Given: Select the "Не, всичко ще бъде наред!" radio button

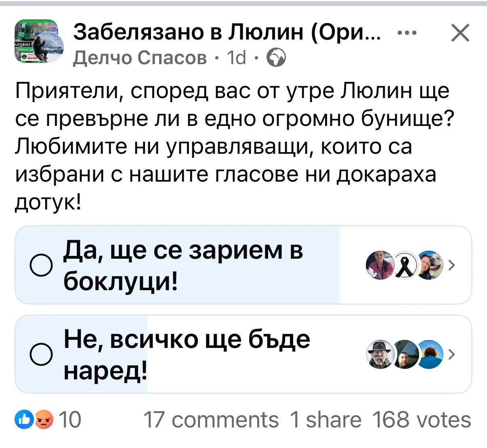Looking at the screenshot, I should point(41,354).
